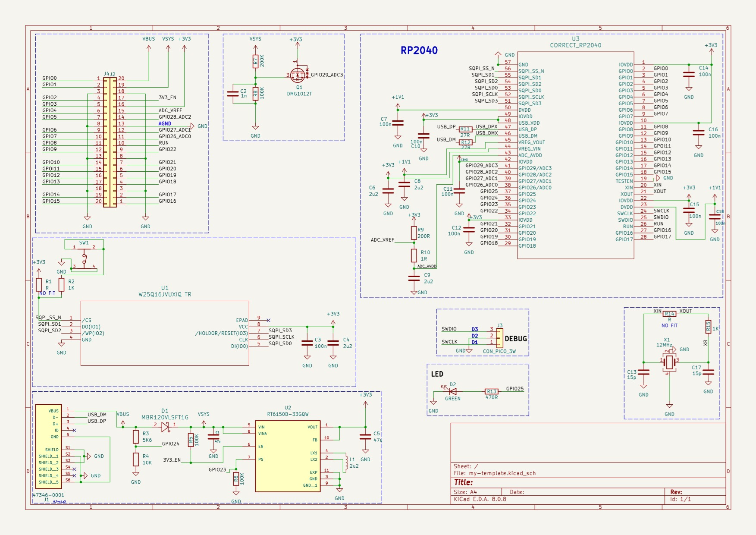The width and height of the screenshot is (756, 535).
Task: Click resistor R11 27R on USB_DP
Action: (465, 129)
